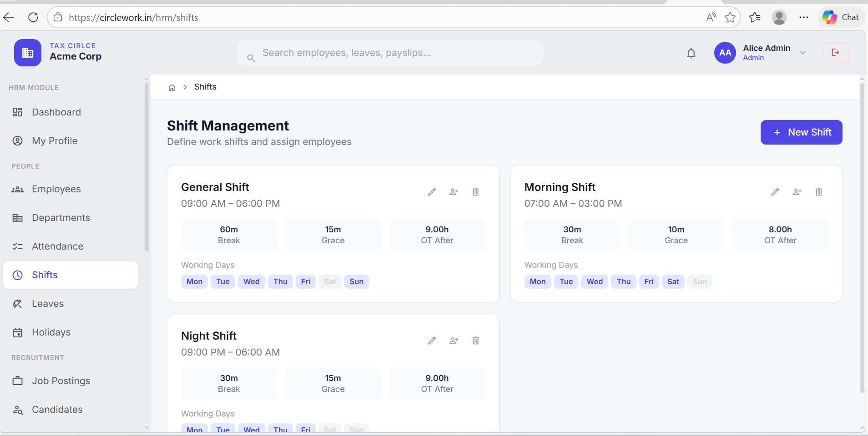Go to Candidates page
Image resolution: width=868 pixels, height=436 pixels.
coord(57,409)
